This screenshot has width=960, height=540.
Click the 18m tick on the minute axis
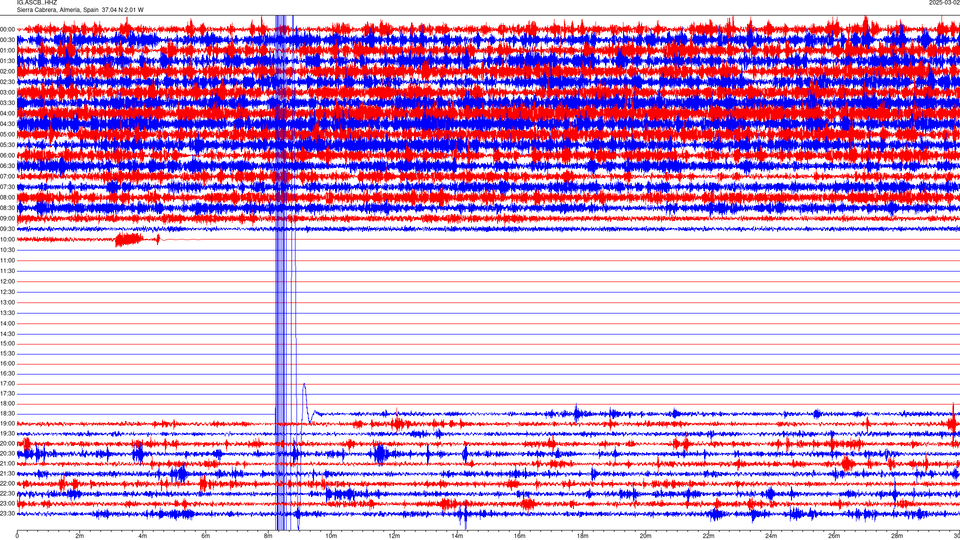click(x=582, y=536)
